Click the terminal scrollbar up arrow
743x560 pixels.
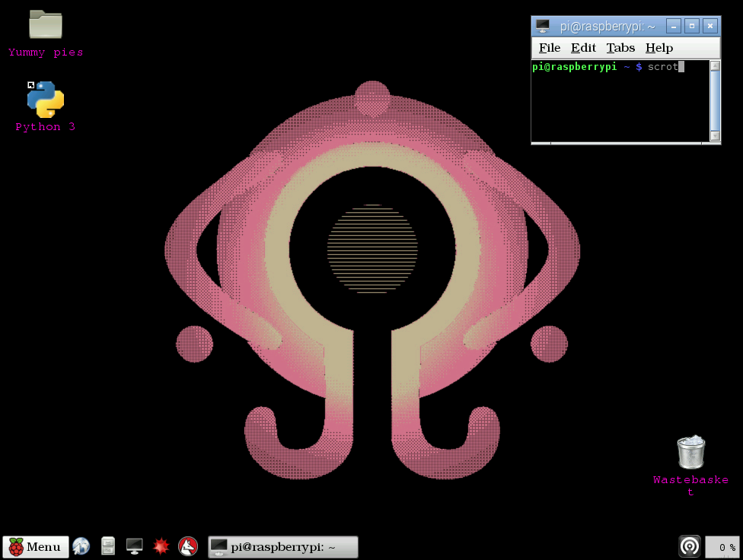715,66
